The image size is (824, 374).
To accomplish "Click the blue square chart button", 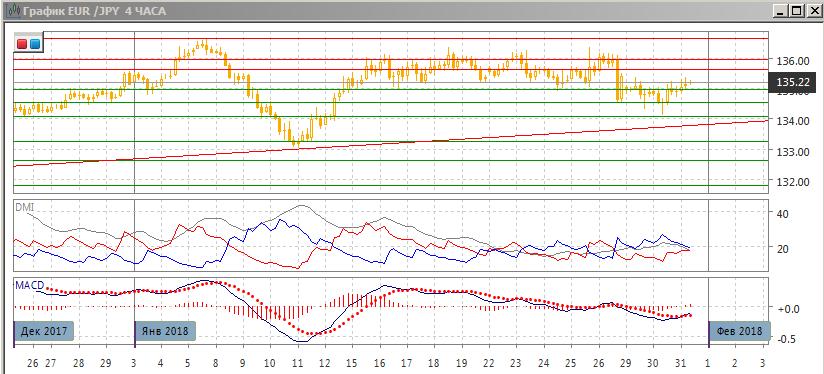I will 34,44.
